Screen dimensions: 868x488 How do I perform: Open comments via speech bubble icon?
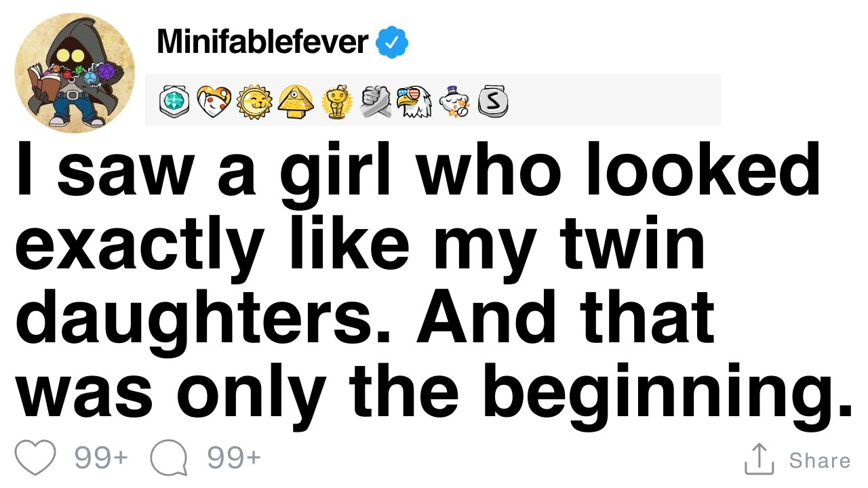pos(168,459)
